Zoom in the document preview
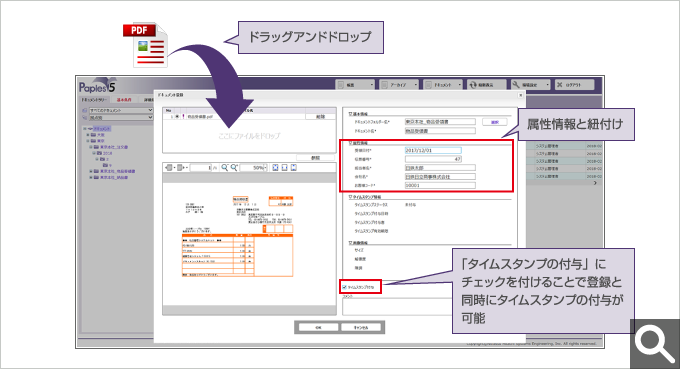The image size is (680, 369). [x=234, y=167]
